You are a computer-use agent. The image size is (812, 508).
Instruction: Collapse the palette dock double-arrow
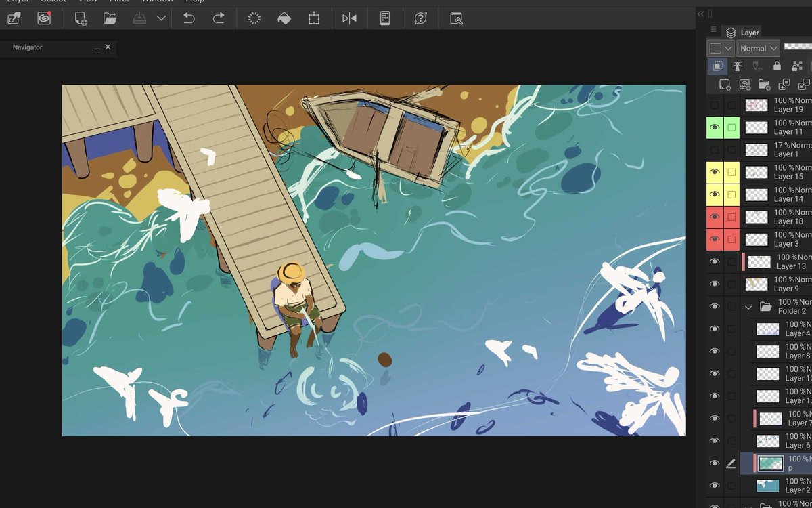pos(701,14)
